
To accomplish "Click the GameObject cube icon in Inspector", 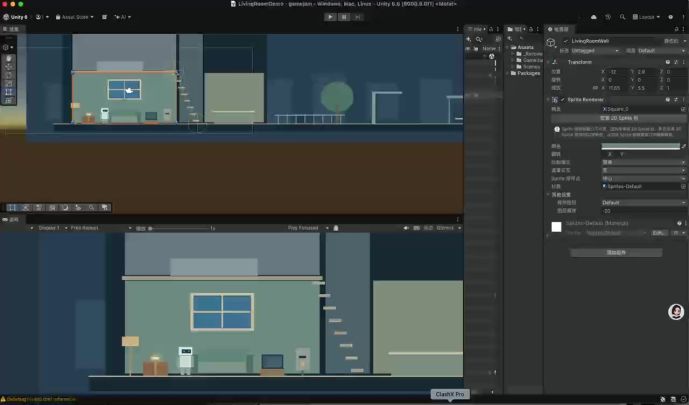I will pos(551,43).
